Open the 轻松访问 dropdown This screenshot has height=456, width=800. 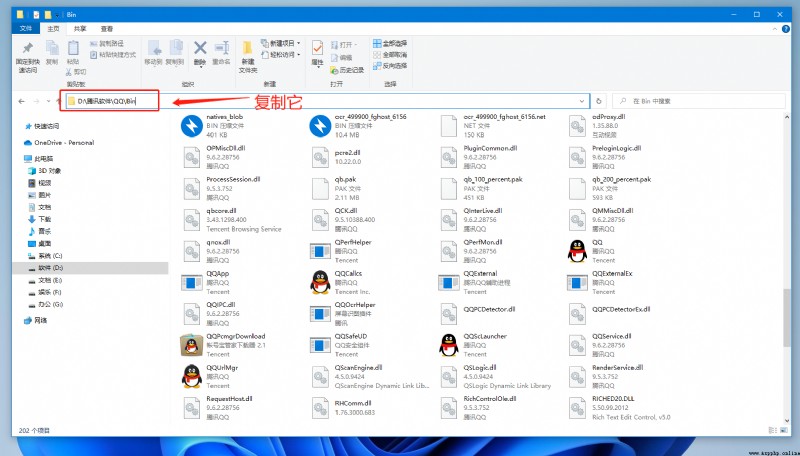point(281,55)
